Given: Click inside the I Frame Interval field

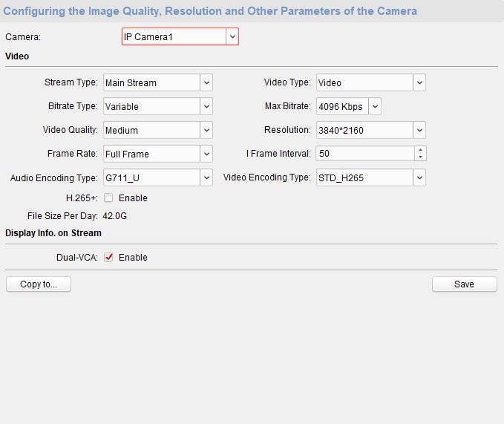Looking at the screenshot, I should 364,154.
